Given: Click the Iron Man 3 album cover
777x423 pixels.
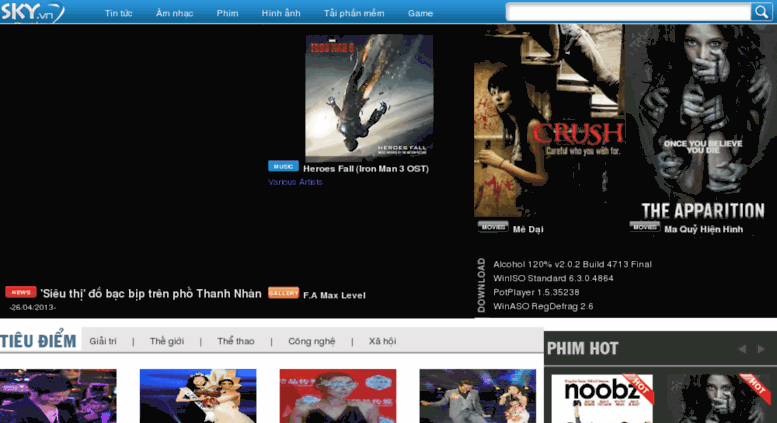Looking at the screenshot, I should pyautogui.click(x=369, y=98).
